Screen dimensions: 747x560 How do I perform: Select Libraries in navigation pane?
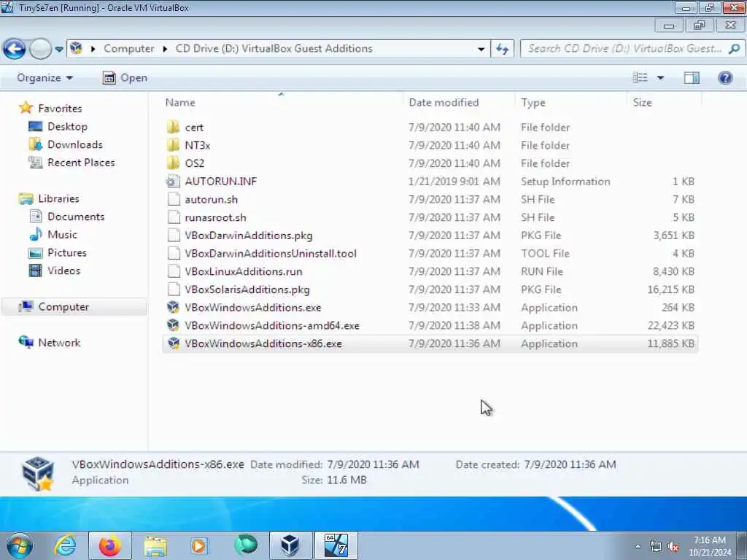click(58, 198)
